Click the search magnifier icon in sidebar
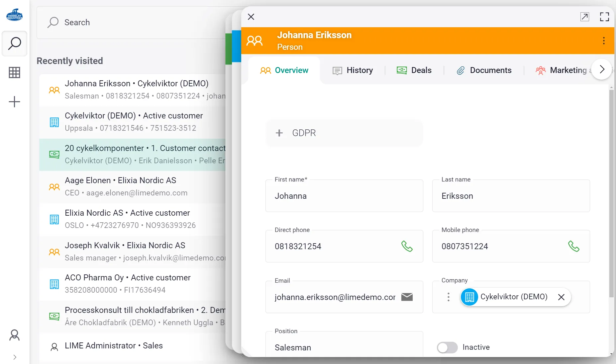This screenshot has height=364, width=616. [x=15, y=43]
